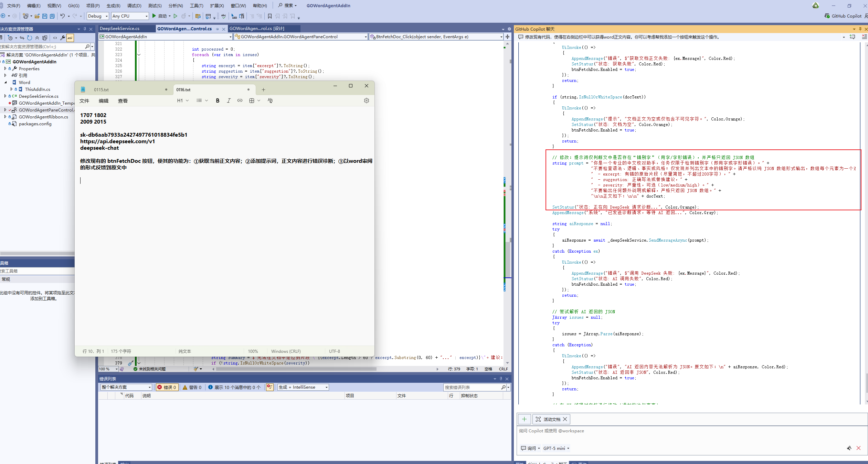This screenshot has height=464, width=868.
Task: Click the Undo icon in toolbar
Action: coord(62,16)
